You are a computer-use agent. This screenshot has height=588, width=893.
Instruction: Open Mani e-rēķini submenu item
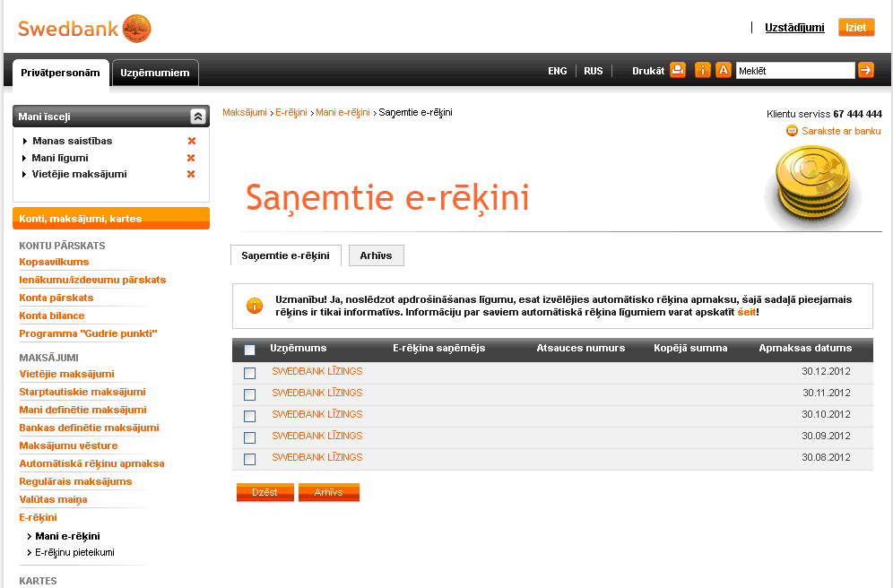point(67,536)
